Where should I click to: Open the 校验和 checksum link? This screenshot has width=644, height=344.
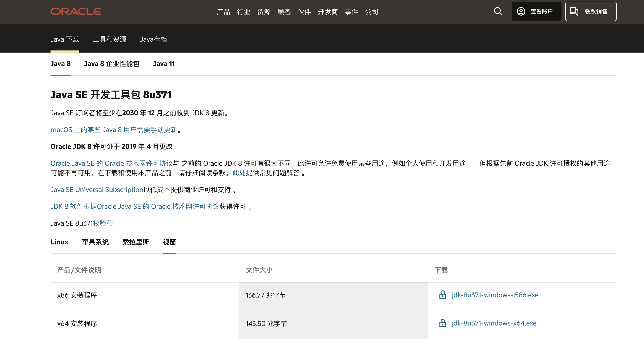coord(103,223)
